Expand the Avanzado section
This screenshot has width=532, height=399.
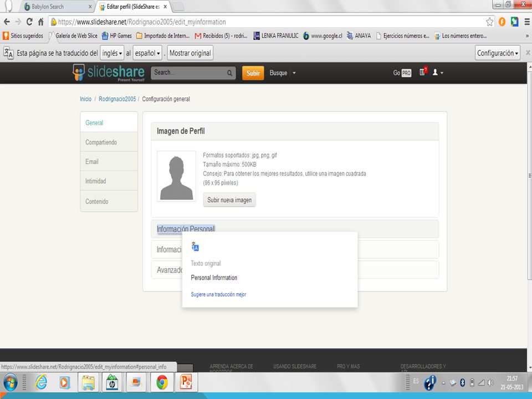pos(295,270)
